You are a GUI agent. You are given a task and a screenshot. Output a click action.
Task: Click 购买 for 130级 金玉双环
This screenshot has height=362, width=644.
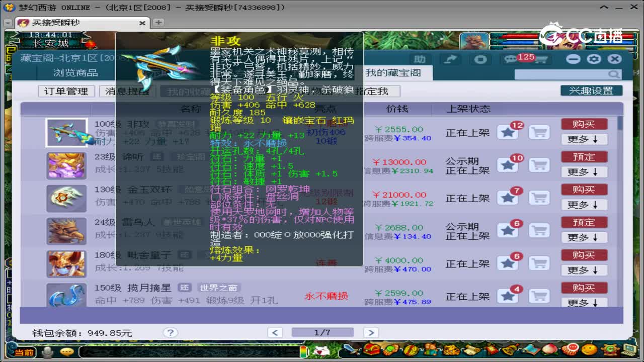pos(584,190)
